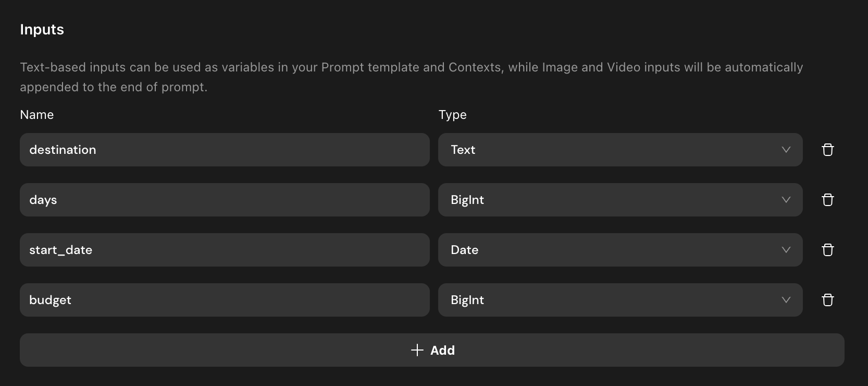The width and height of the screenshot is (868, 386).
Task: Delete the destination input row
Action: [828, 150]
